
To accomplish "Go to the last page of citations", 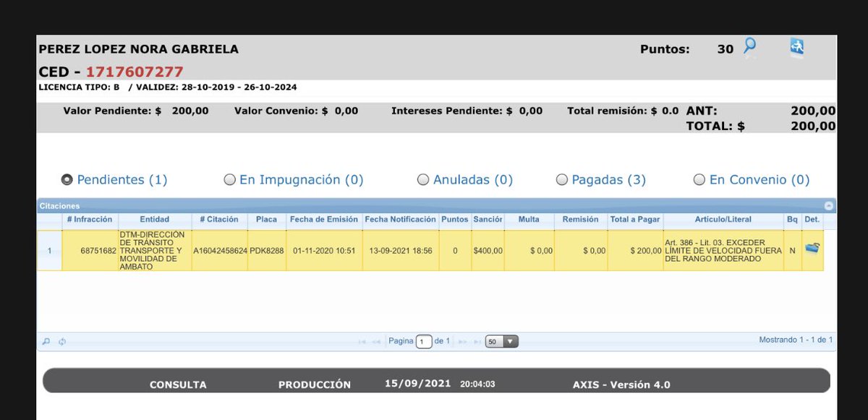I will (476, 341).
